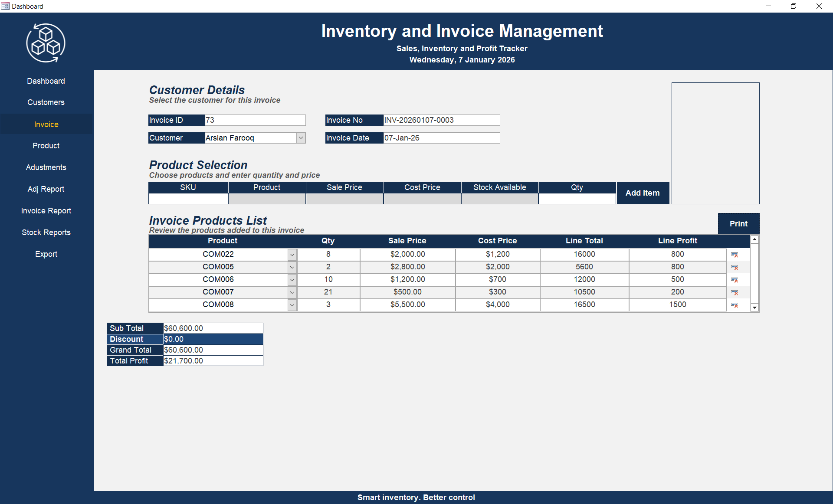
Task: Print the current invoice
Action: click(738, 224)
